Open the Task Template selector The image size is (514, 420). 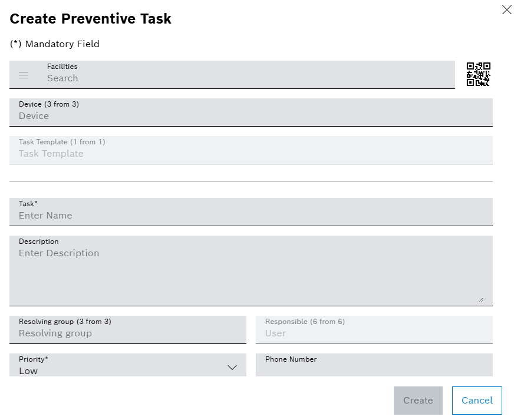pyautogui.click(x=251, y=150)
